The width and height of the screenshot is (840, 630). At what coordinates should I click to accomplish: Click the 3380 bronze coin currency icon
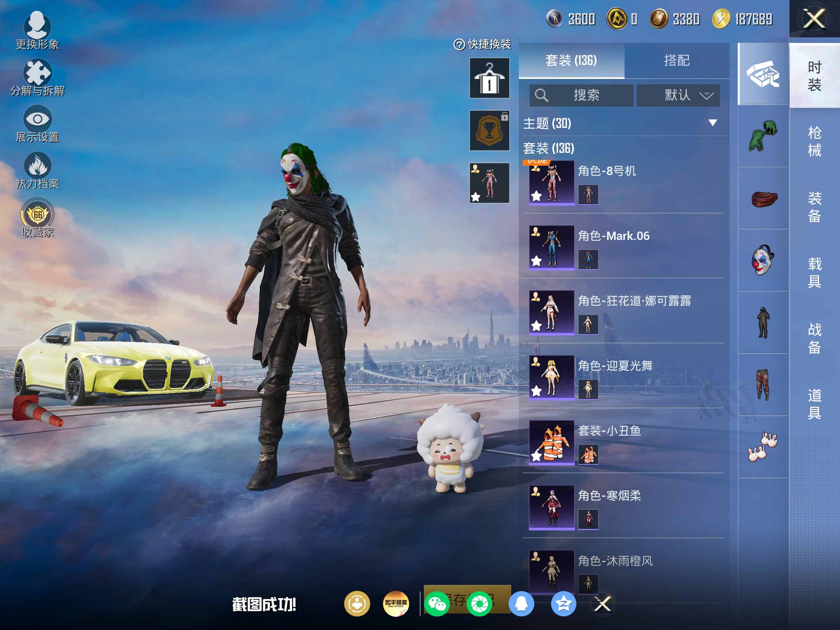tap(659, 19)
